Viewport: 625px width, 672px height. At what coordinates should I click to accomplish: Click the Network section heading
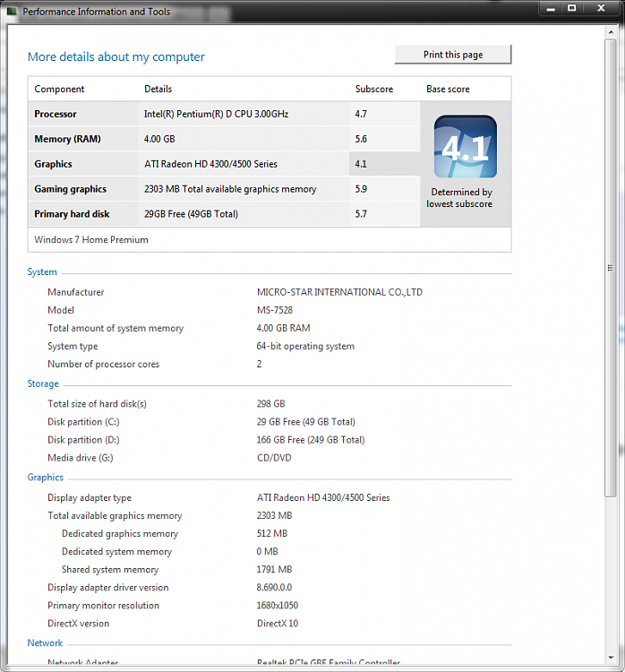click(45, 642)
